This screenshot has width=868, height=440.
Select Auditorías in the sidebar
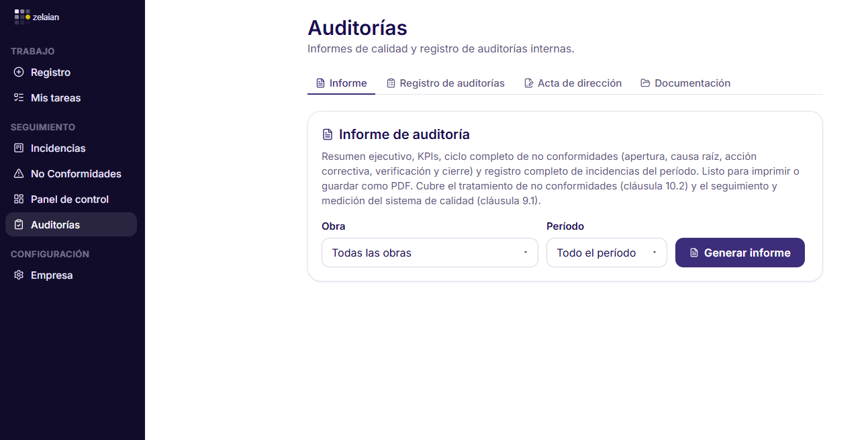point(71,224)
